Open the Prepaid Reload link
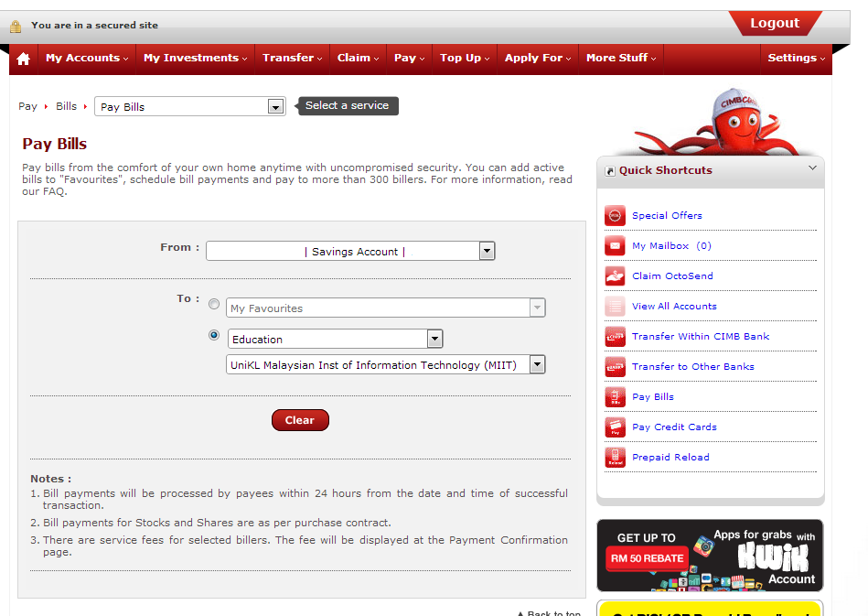The image size is (868, 616). click(671, 457)
